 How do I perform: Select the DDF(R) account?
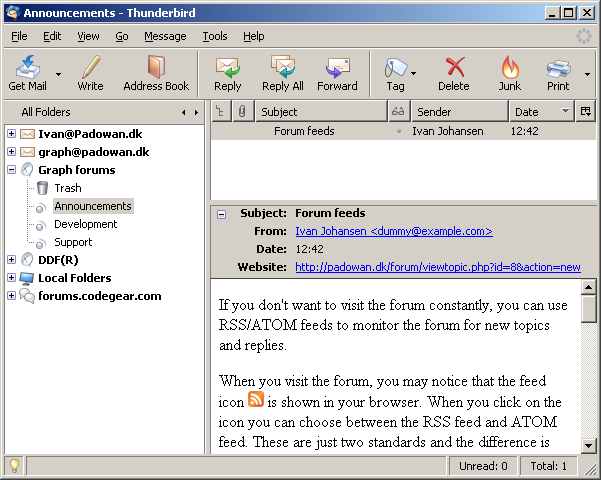pyautogui.click(x=58, y=260)
